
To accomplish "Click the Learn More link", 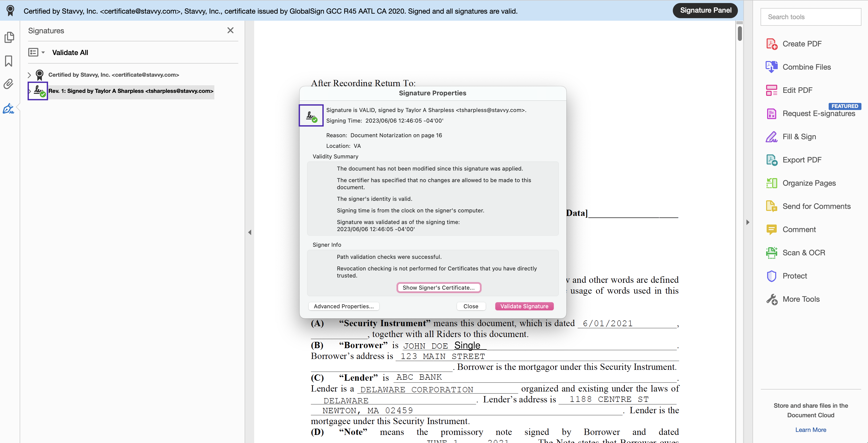I will [811, 430].
